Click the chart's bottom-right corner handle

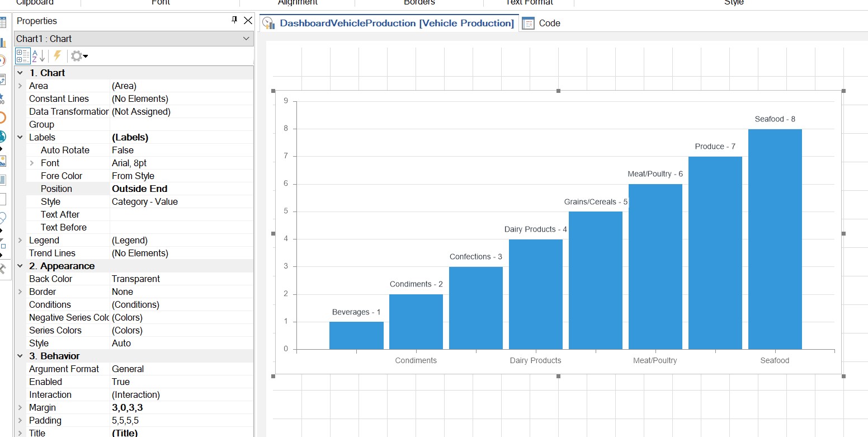(x=843, y=376)
